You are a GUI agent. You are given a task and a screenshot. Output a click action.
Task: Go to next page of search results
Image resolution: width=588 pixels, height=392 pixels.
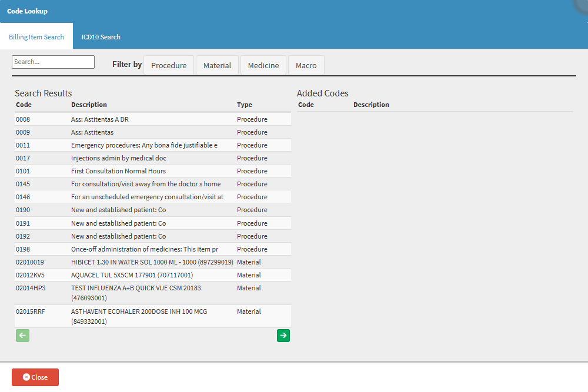pos(283,336)
